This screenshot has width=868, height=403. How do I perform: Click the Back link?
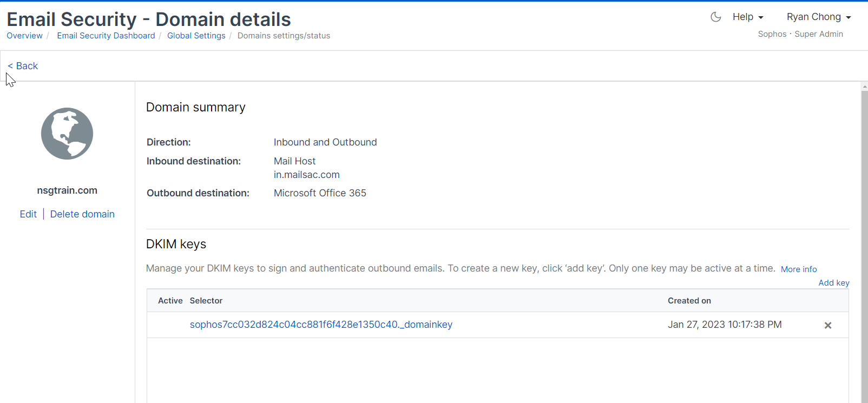pos(23,66)
